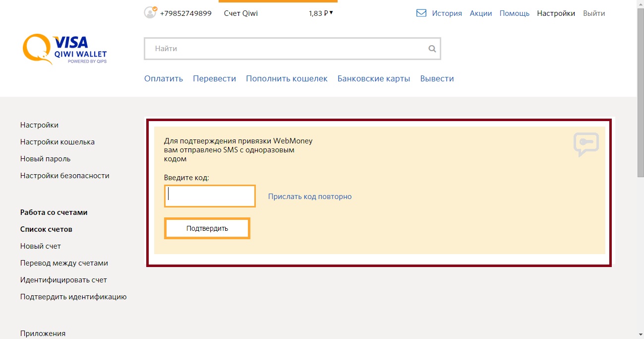
Task: Select Новый счет in sidebar
Action: coord(41,246)
